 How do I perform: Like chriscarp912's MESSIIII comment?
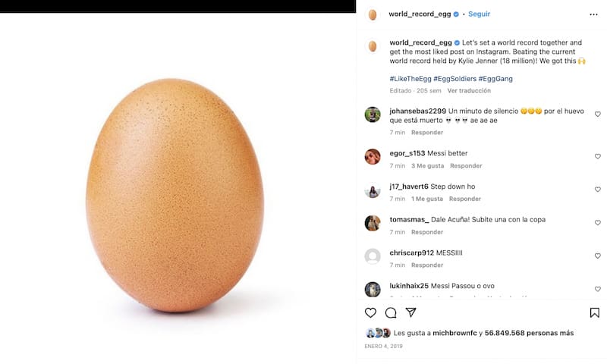tap(597, 256)
